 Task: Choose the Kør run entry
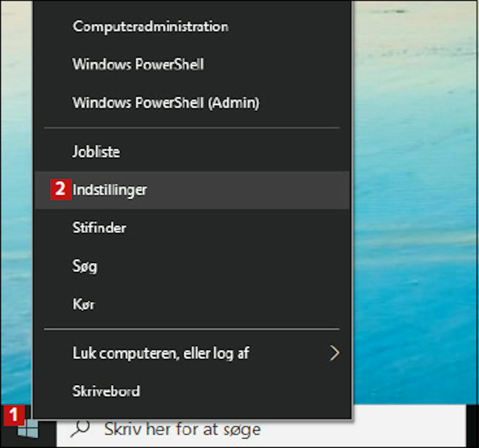pos(193,304)
